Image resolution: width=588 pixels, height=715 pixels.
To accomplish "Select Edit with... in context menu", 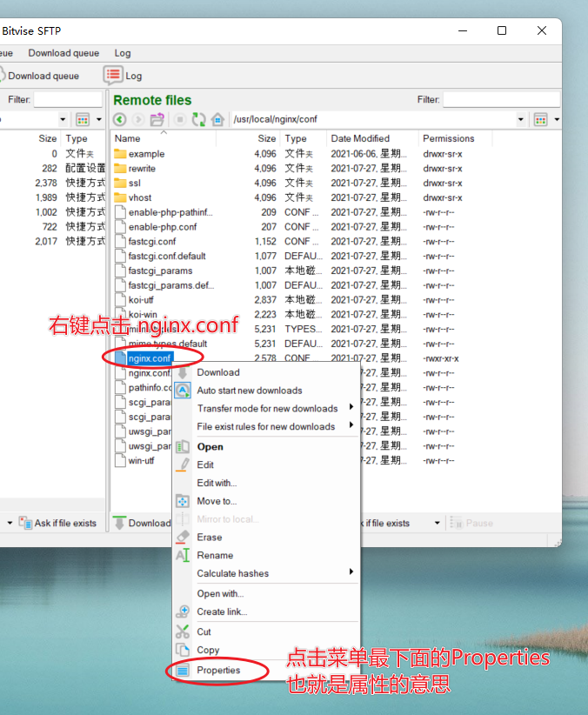I will 266,483.
